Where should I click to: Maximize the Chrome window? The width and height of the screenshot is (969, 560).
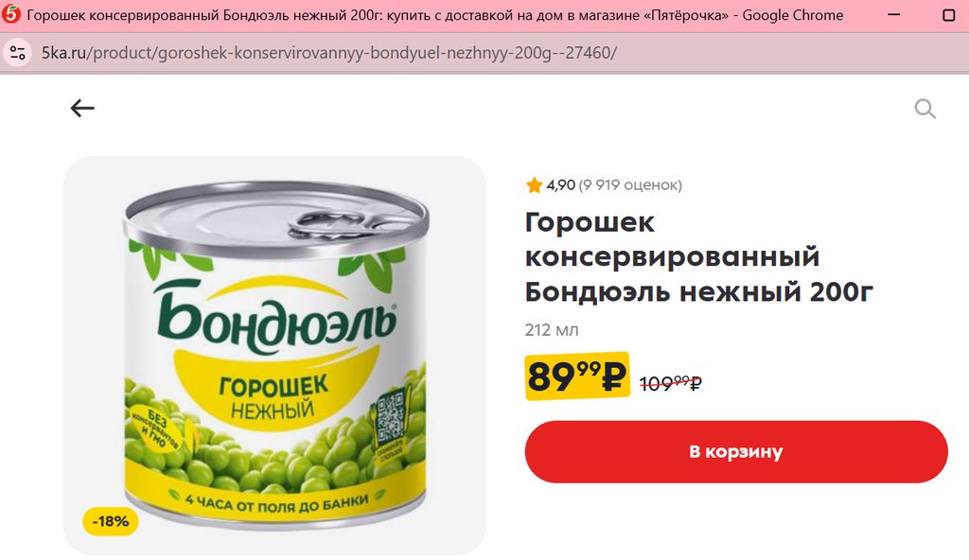pyautogui.click(x=948, y=15)
